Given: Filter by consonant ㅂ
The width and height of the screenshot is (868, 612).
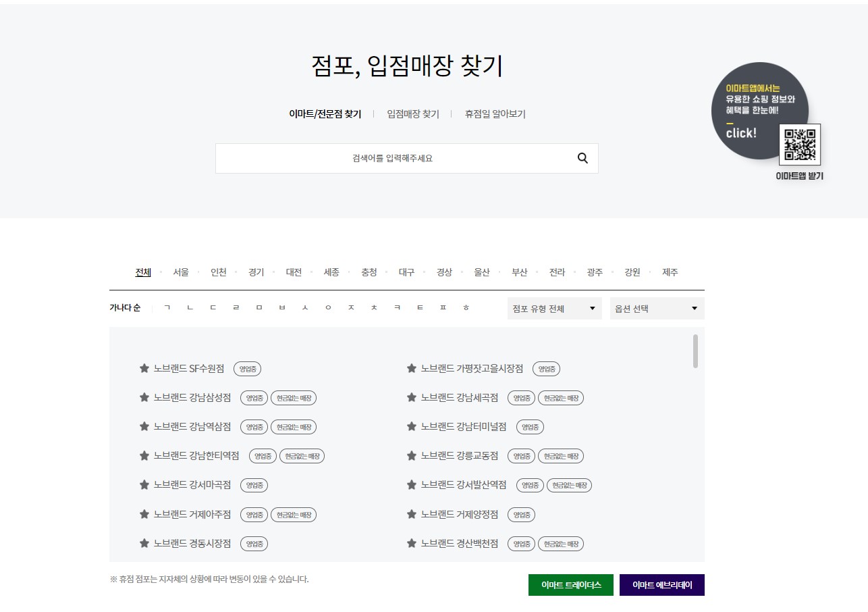Looking at the screenshot, I should click(282, 308).
